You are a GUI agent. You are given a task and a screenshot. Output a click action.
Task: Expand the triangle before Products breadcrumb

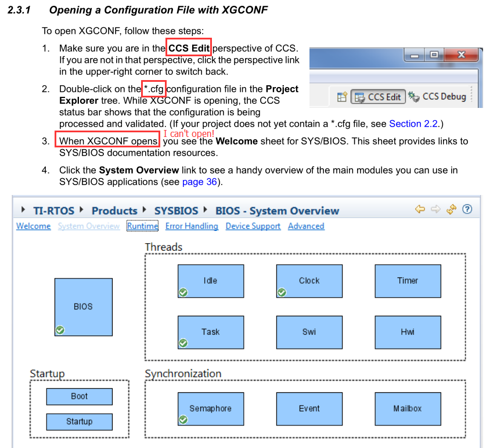(81, 209)
